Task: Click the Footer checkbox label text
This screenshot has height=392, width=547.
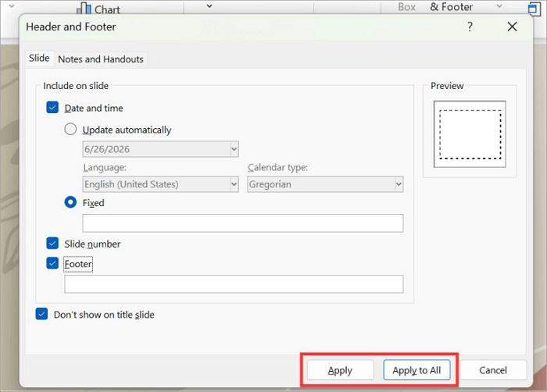Action: coord(78,264)
